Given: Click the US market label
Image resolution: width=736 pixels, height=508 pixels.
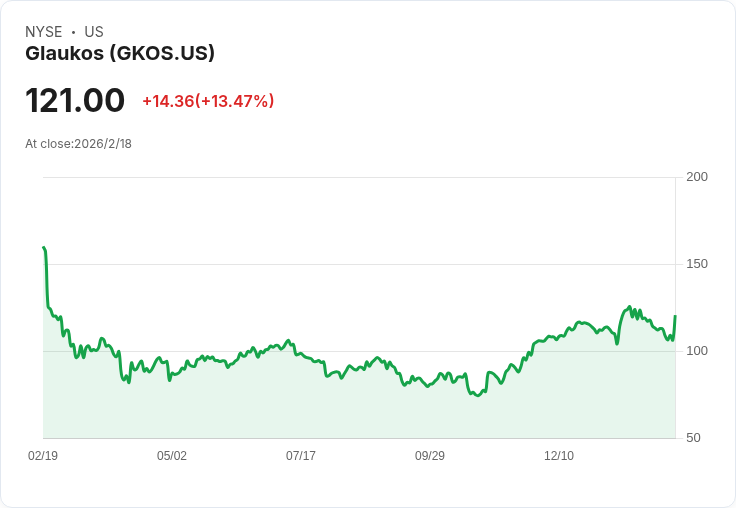Looking at the screenshot, I should (94, 32).
